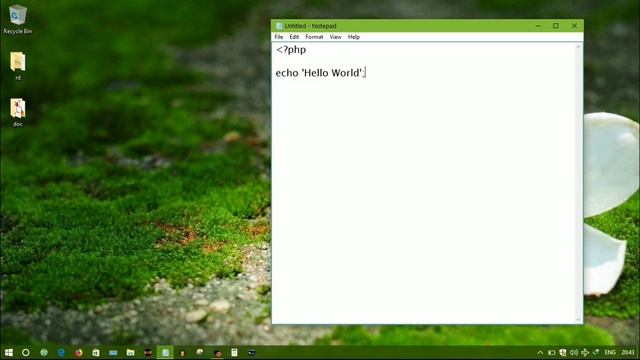Viewport: 640px width, 360px height.
Task: Click the scrollbar down arrow in Notepad
Action: click(x=578, y=320)
